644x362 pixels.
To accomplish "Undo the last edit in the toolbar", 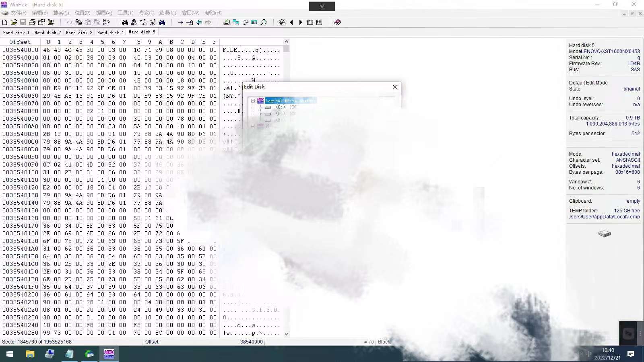I will (69, 23).
